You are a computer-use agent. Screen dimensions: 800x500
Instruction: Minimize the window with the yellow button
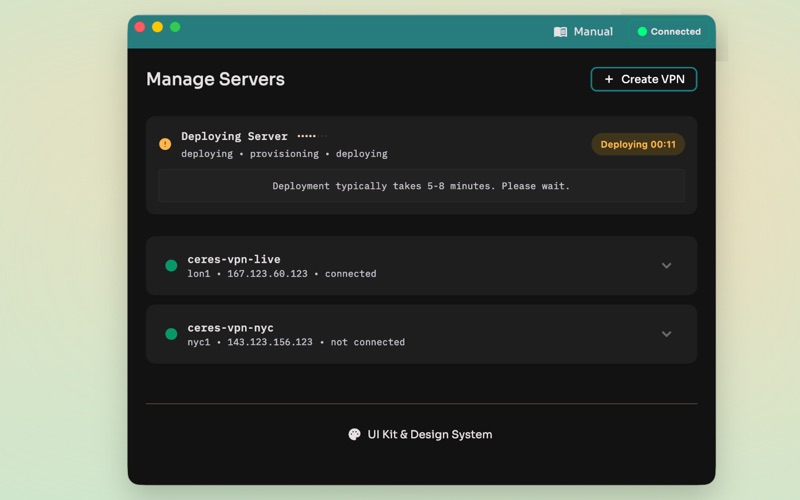click(x=158, y=27)
